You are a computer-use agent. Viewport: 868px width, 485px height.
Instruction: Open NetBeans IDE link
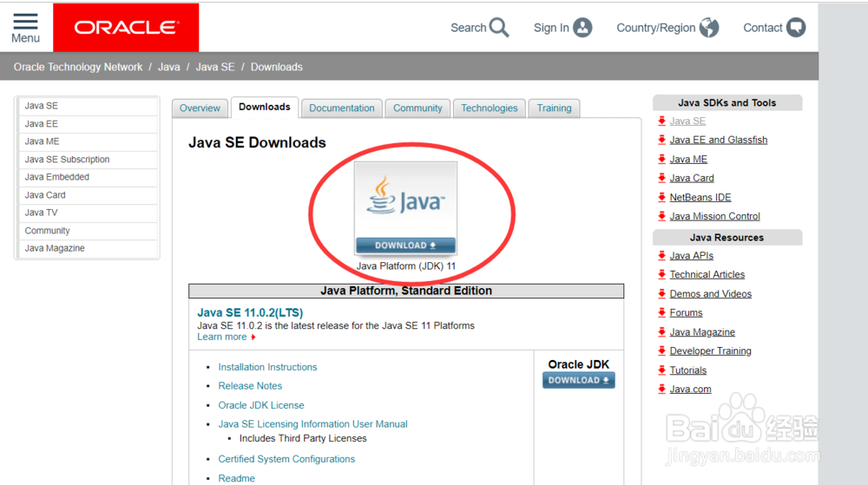coord(700,198)
